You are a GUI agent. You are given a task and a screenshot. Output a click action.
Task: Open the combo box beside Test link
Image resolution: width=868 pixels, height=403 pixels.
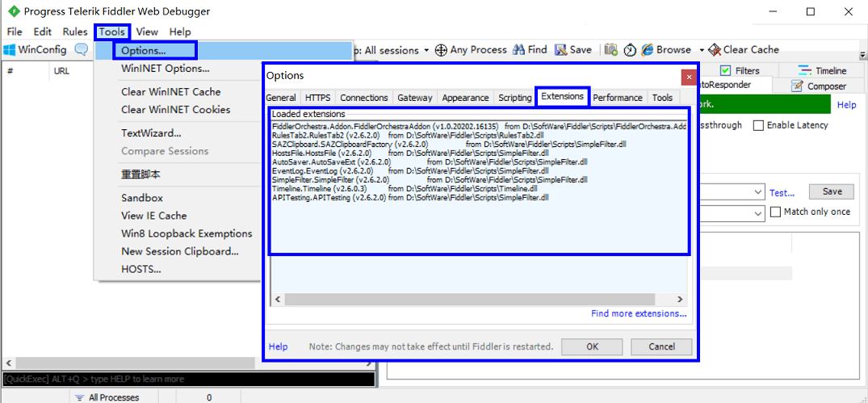[x=732, y=192]
